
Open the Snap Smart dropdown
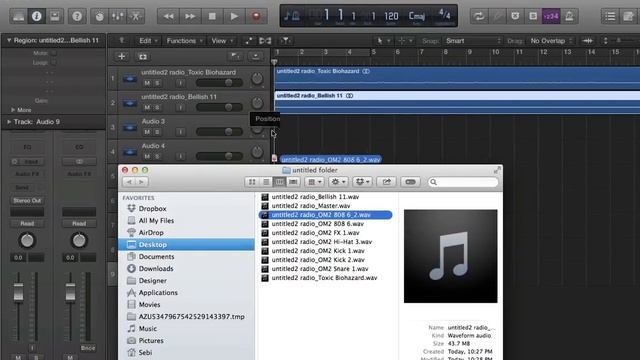click(x=473, y=41)
